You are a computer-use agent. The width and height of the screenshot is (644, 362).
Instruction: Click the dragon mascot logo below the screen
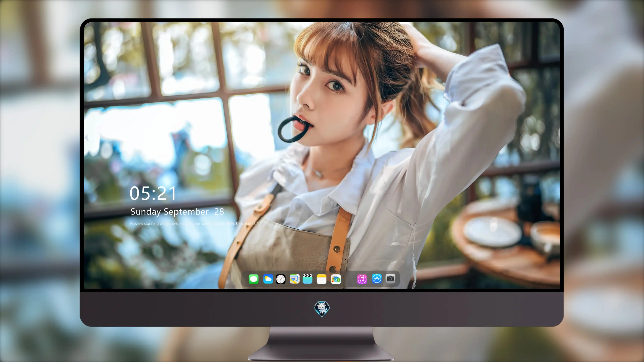coord(322,309)
